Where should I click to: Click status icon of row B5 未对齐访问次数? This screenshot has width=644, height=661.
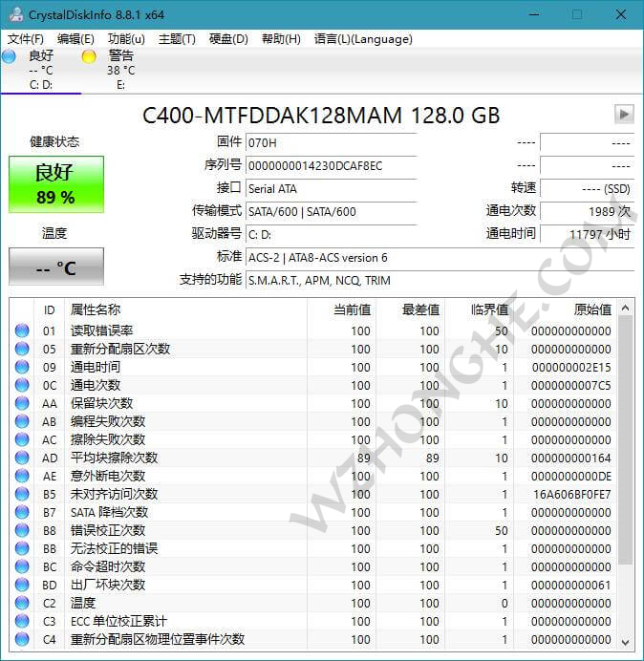[22, 494]
